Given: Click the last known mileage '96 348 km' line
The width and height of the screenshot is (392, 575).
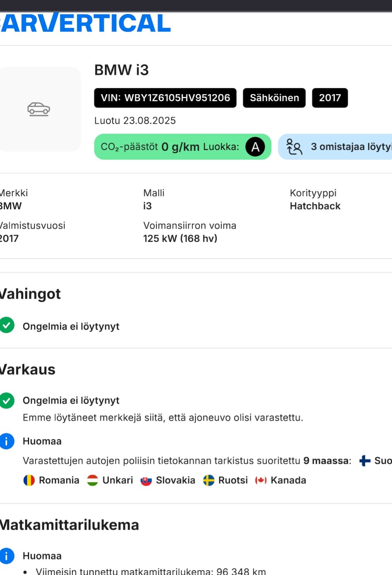Looking at the screenshot, I should point(151,571).
